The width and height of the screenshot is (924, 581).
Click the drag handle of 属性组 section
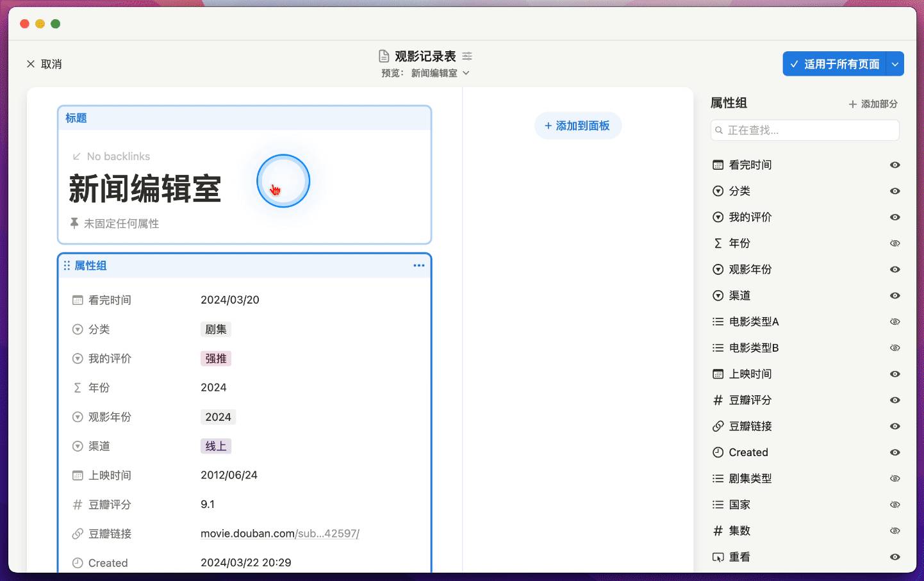click(67, 265)
